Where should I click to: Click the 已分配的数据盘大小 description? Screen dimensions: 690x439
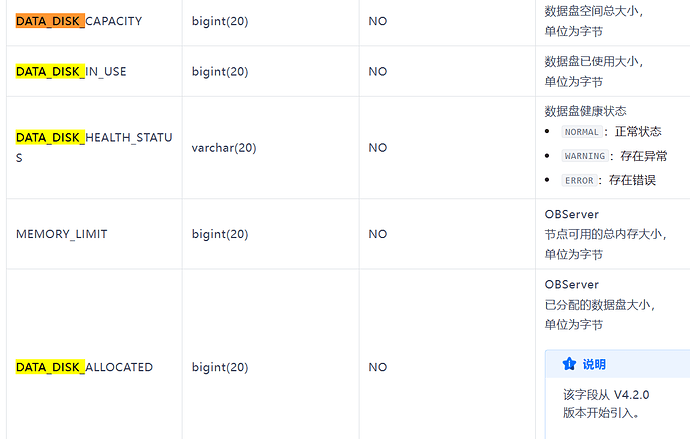tap(599, 304)
